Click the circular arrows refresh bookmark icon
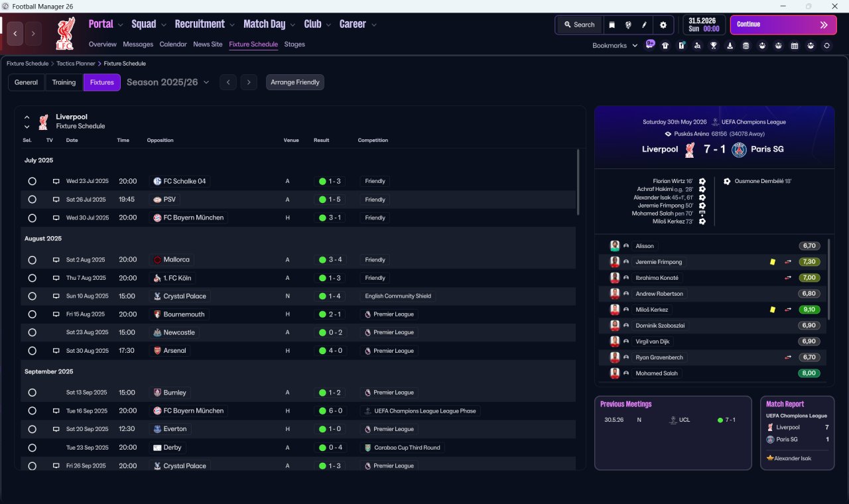 pyautogui.click(x=826, y=46)
